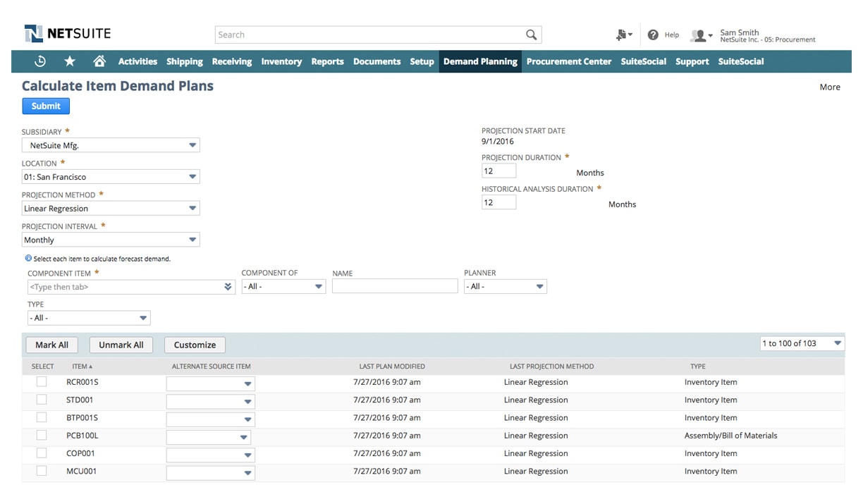This screenshot has height=504, width=863.
Task: Click the Help question mark icon
Action: point(653,35)
